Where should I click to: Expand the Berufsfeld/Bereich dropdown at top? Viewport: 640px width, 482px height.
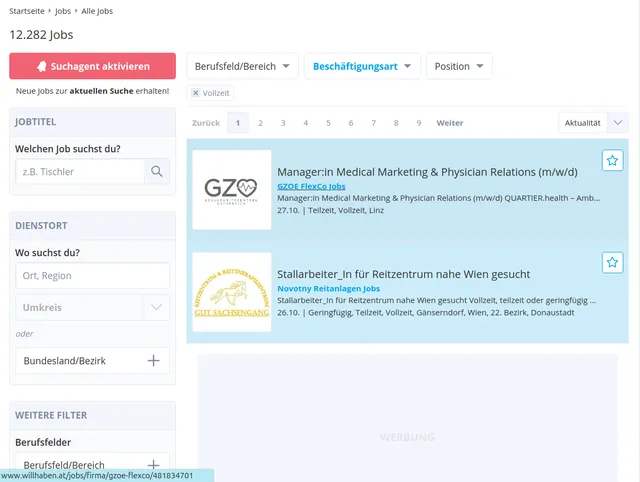[242, 66]
